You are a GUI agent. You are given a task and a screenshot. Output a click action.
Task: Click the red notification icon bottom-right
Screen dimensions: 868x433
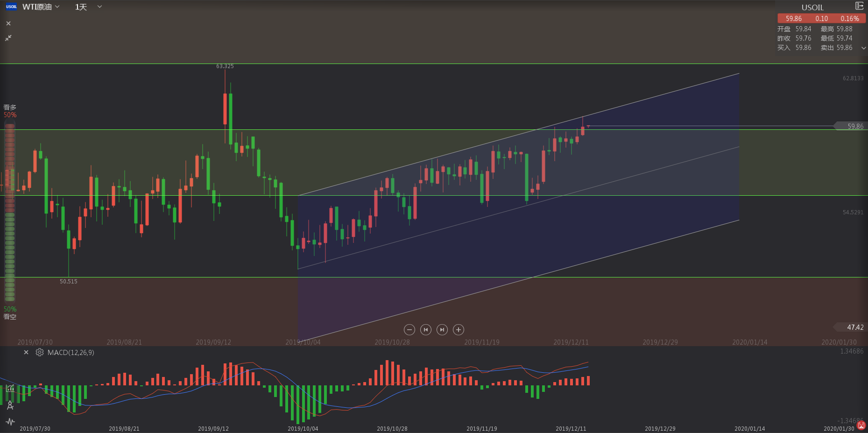861,426
